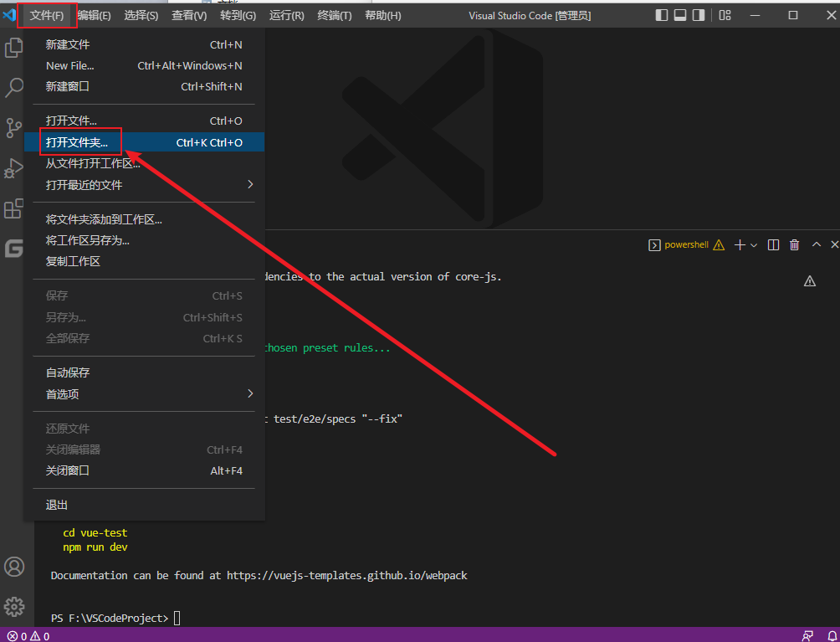Kill terminal with trash icon
Image resolution: width=840 pixels, height=642 pixels.
click(795, 245)
